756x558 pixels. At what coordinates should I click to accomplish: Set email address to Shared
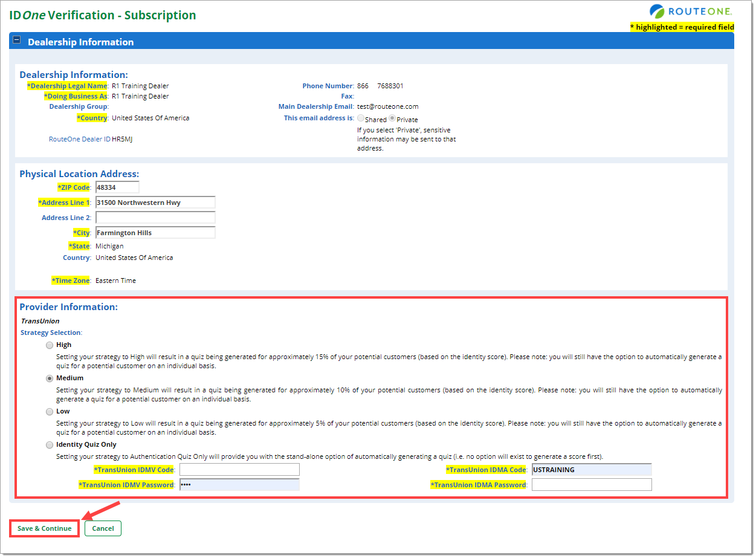point(361,118)
